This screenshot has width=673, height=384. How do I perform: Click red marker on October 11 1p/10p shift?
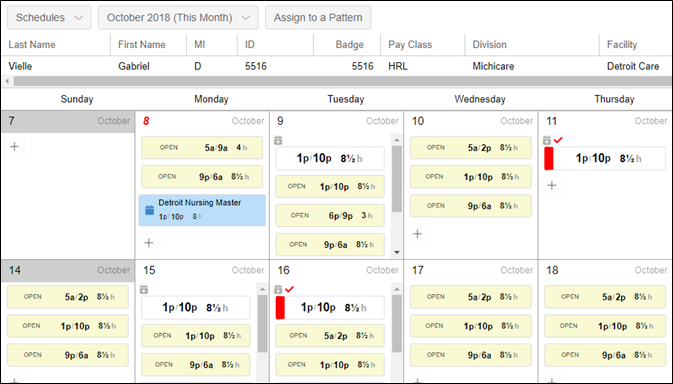(549, 159)
